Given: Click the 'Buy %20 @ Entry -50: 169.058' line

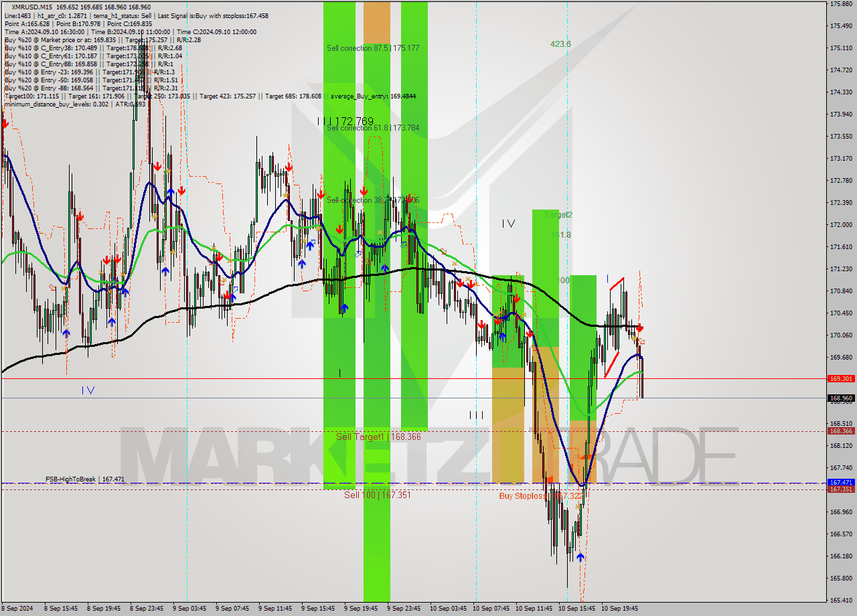Looking at the screenshot, I should point(91,80).
